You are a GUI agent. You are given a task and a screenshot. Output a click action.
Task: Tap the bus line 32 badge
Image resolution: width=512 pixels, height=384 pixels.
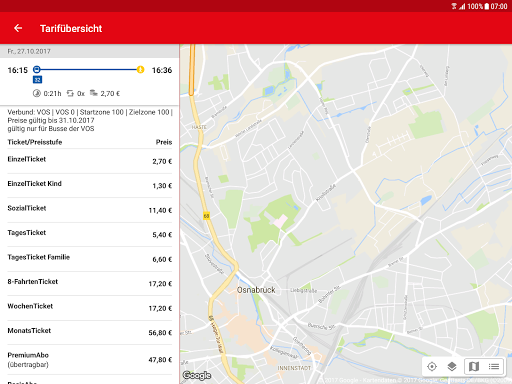pyautogui.click(x=37, y=80)
